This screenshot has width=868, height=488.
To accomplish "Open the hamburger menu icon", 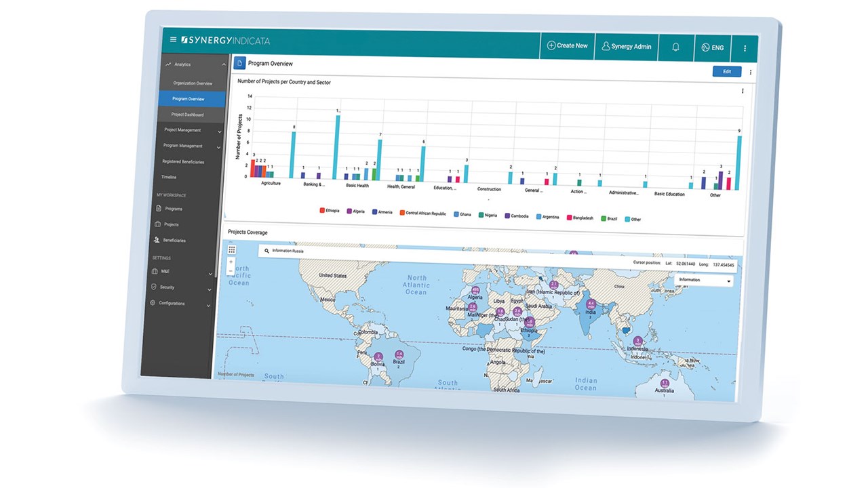I will tap(173, 40).
